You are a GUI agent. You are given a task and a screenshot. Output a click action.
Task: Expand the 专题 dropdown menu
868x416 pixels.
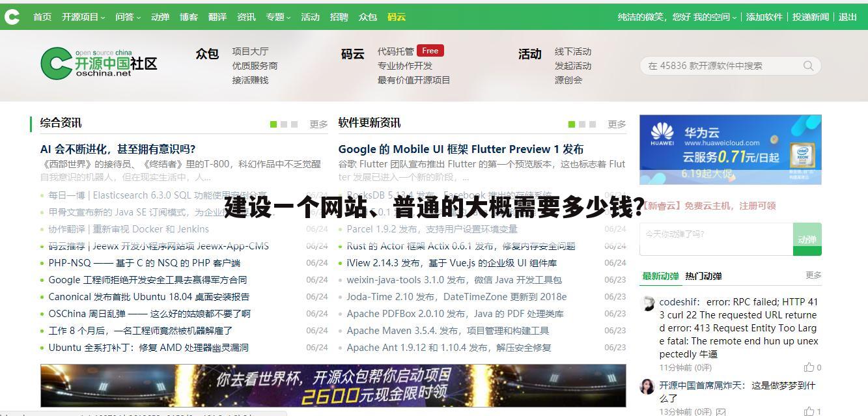coord(278,17)
